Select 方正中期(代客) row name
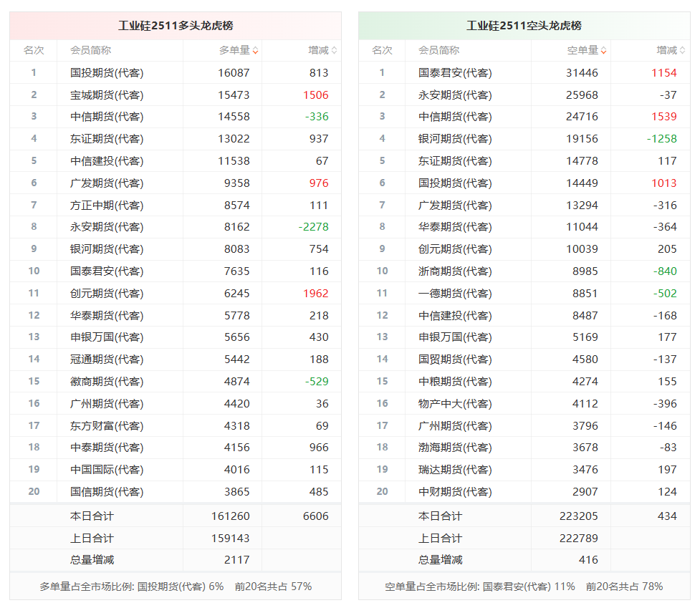Viewport: 700px width, 608px height. (107, 206)
